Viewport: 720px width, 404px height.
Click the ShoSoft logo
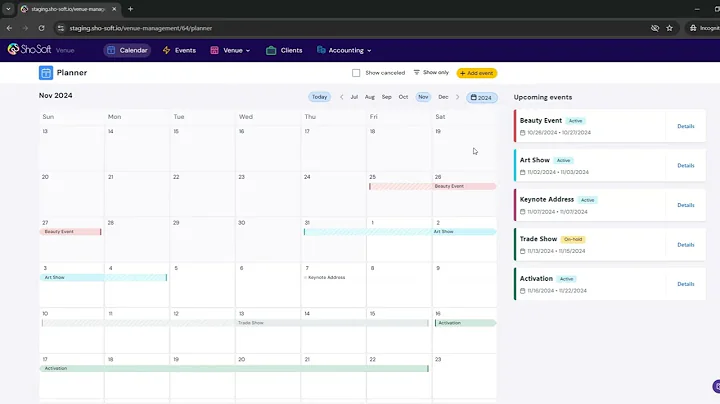tap(29, 49)
